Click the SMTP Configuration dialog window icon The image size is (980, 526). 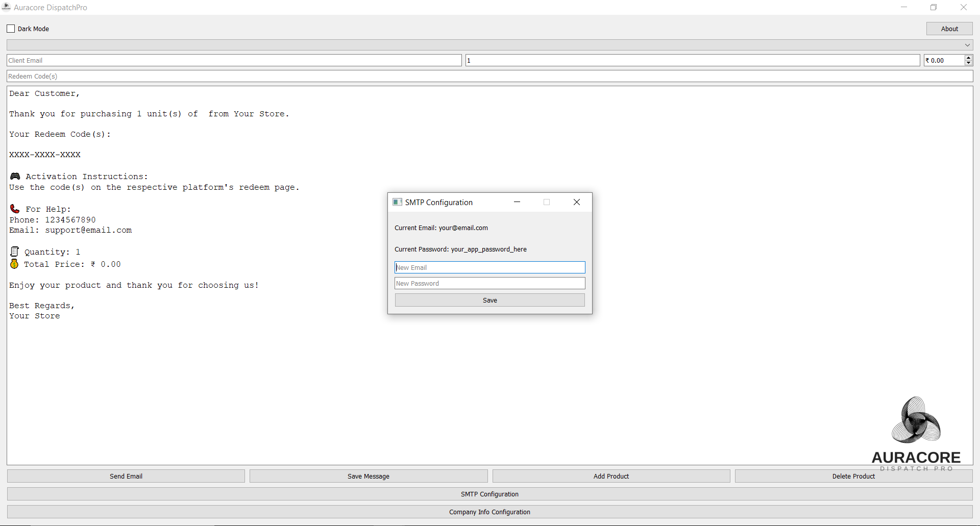coord(398,202)
